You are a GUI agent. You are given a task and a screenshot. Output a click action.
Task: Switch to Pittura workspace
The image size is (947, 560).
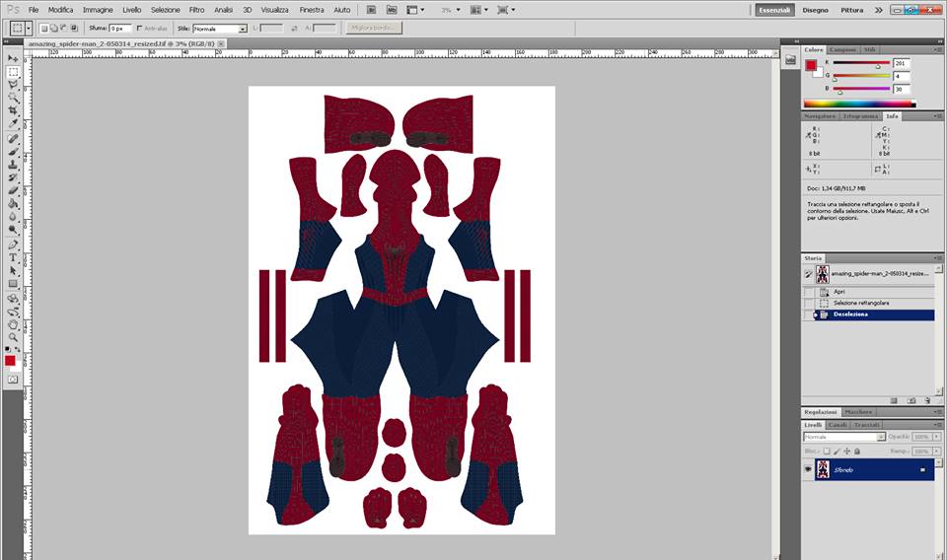pyautogui.click(x=851, y=10)
